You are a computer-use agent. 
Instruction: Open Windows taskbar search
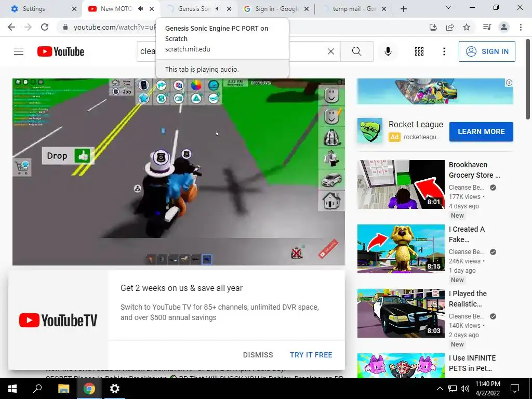tap(37, 389)
